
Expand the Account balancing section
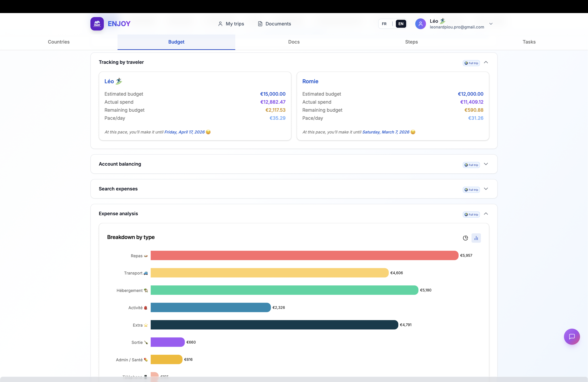coord(486,164)
